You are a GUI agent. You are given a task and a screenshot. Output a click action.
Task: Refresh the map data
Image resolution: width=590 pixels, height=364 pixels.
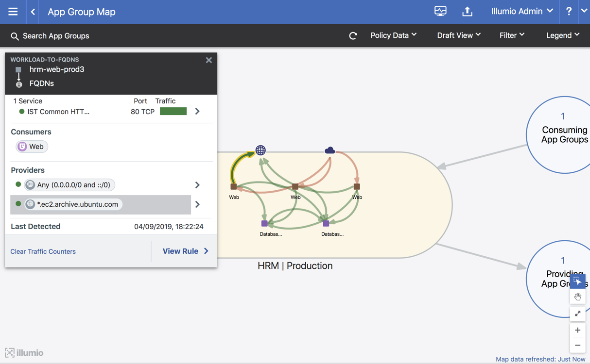pos(353,35)
